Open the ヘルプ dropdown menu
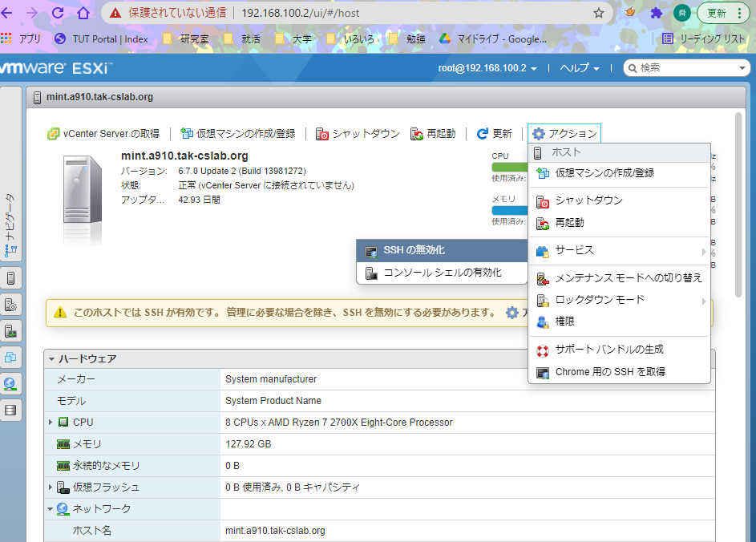The image size is (756, 542). coord(578,68)
